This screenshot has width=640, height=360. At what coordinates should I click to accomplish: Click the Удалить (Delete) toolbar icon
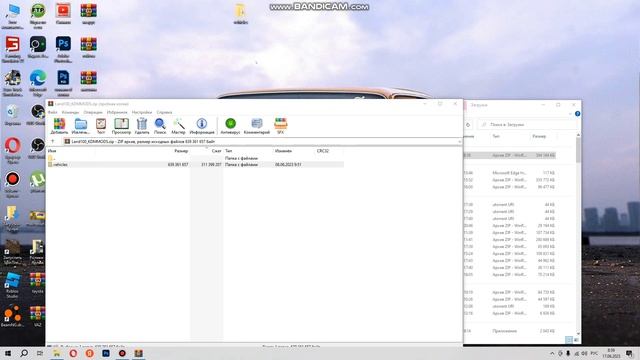142,126
